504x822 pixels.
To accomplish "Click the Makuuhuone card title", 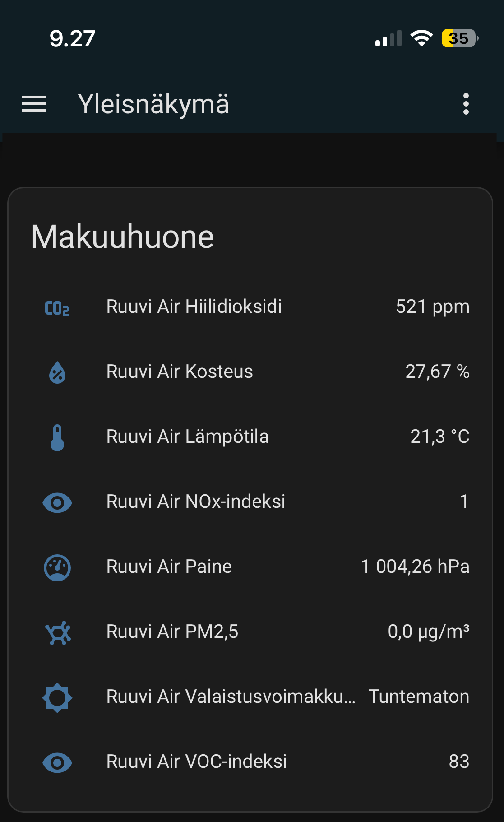I will pos(122,237).
